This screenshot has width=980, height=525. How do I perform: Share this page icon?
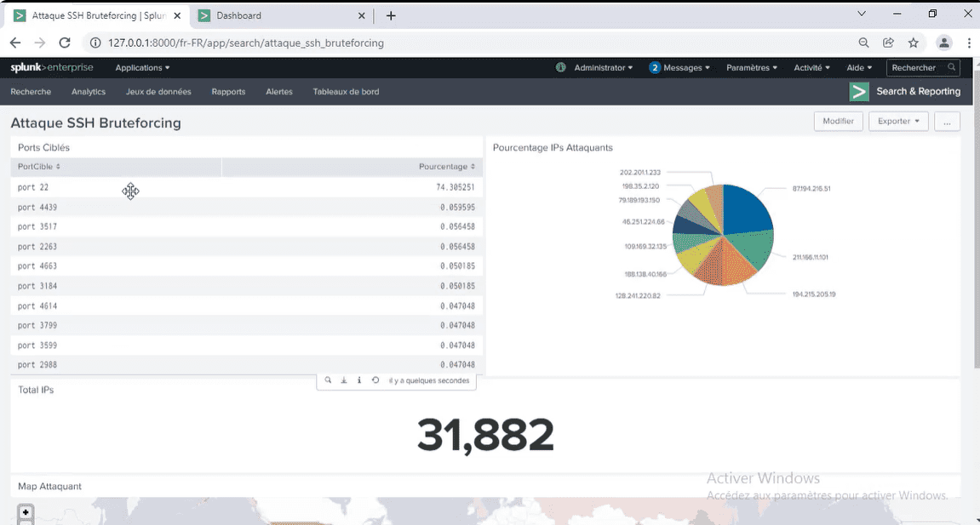pos(888,43)
